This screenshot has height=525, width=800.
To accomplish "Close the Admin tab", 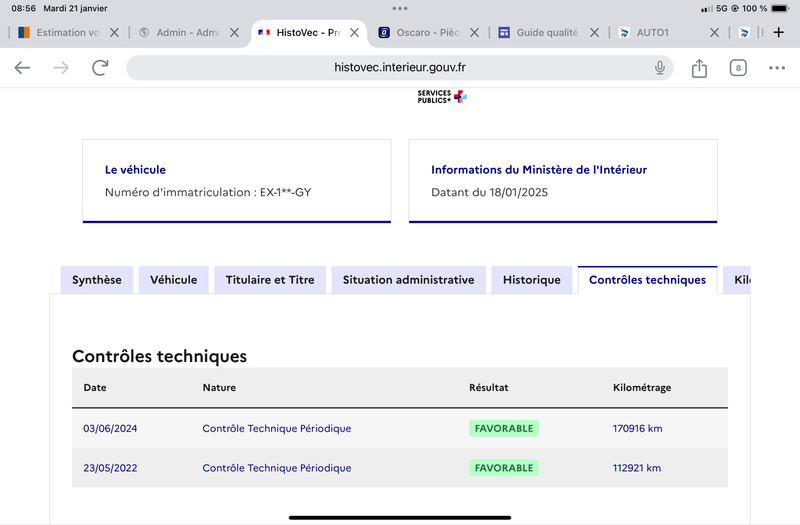I will (x=234, y=33).
